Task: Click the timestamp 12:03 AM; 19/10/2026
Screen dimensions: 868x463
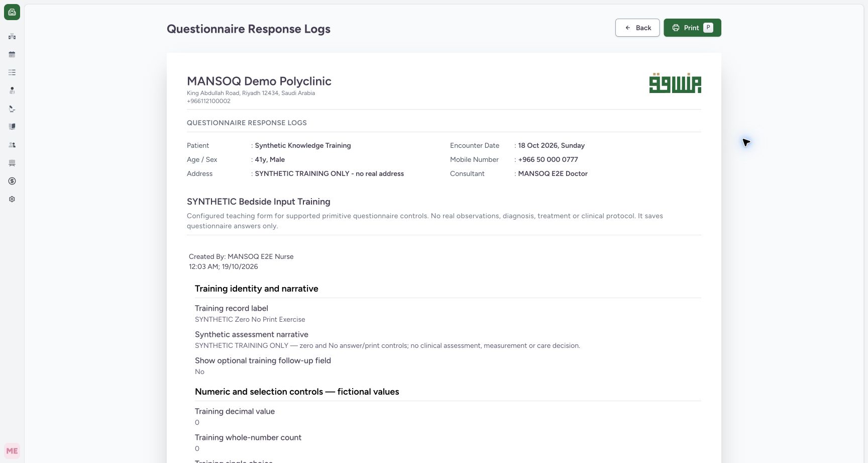Action: pos(224,266)
